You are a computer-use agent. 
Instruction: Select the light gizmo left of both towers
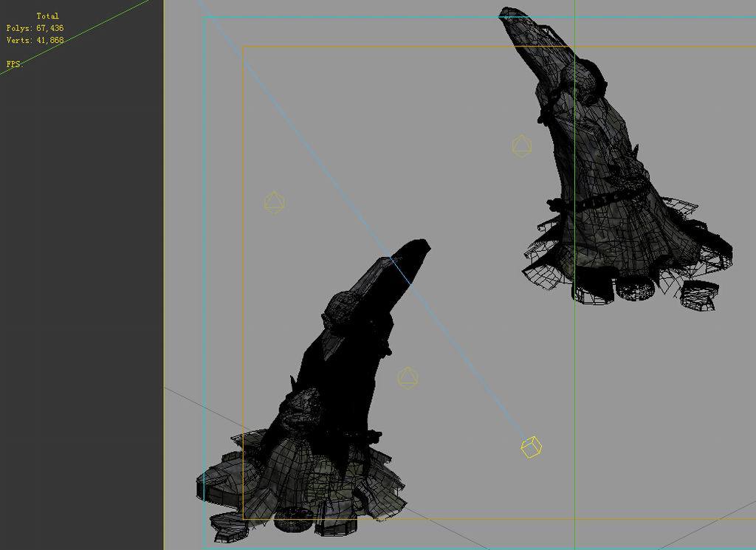point(274,202)
